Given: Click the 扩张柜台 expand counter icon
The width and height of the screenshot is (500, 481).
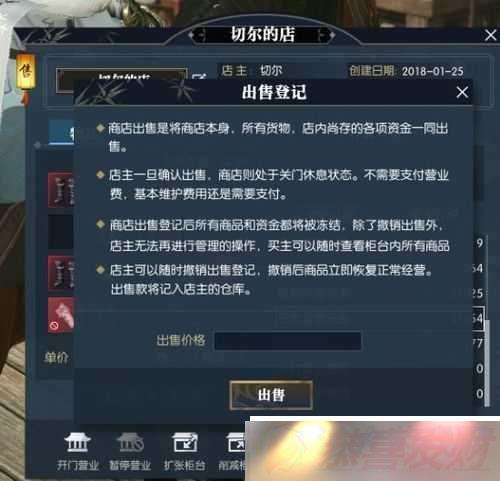Looking at the screenshot, I should 184,451.
